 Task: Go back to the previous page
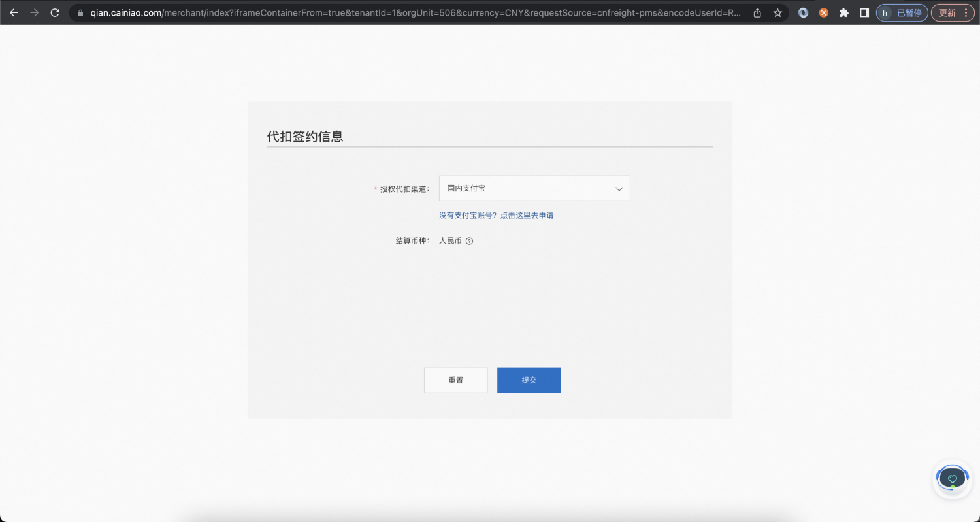(x=14, y=12)
